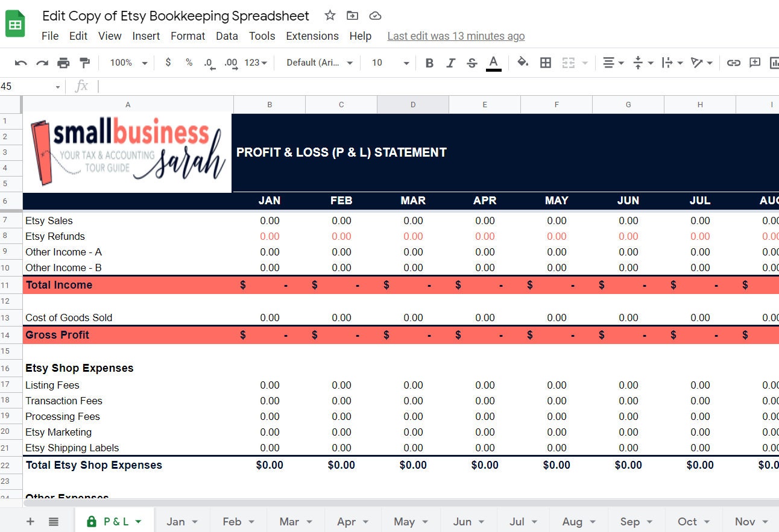The width and height of the screenshot is (779, 532).
Task: Open version history from last edit link
Action: [456, 36]
